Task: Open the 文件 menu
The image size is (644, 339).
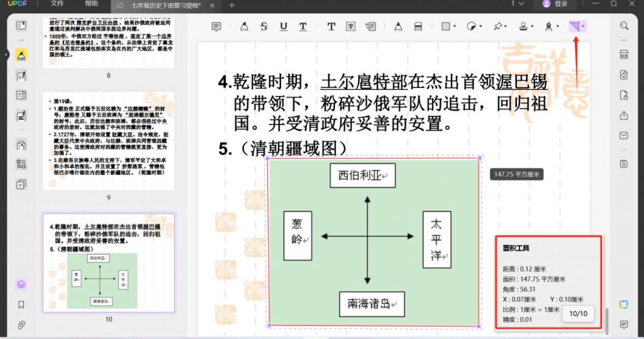Action: pyautogui.click(x=57, y=4)
